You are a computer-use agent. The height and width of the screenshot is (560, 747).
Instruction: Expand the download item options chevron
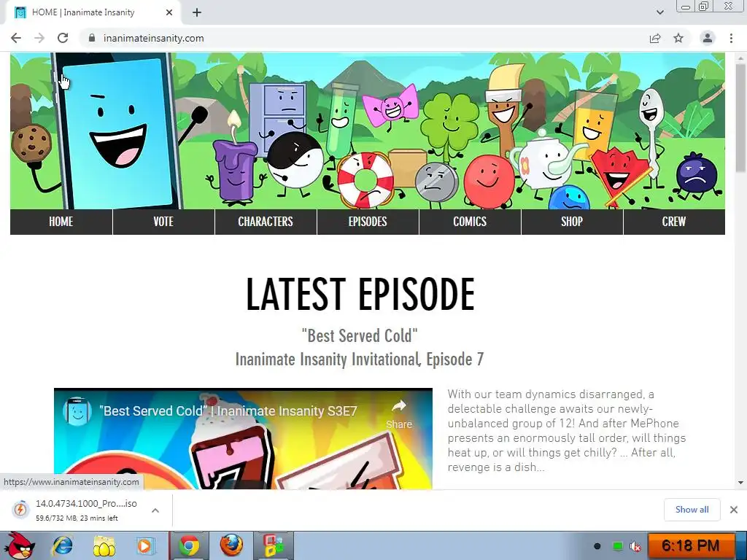[155, 510]
